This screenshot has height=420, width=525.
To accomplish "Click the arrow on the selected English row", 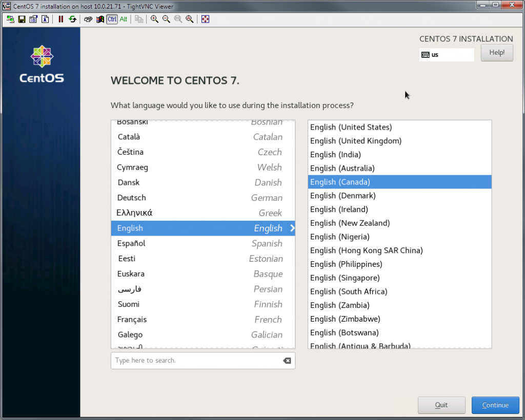I will (x=292, y=228).
